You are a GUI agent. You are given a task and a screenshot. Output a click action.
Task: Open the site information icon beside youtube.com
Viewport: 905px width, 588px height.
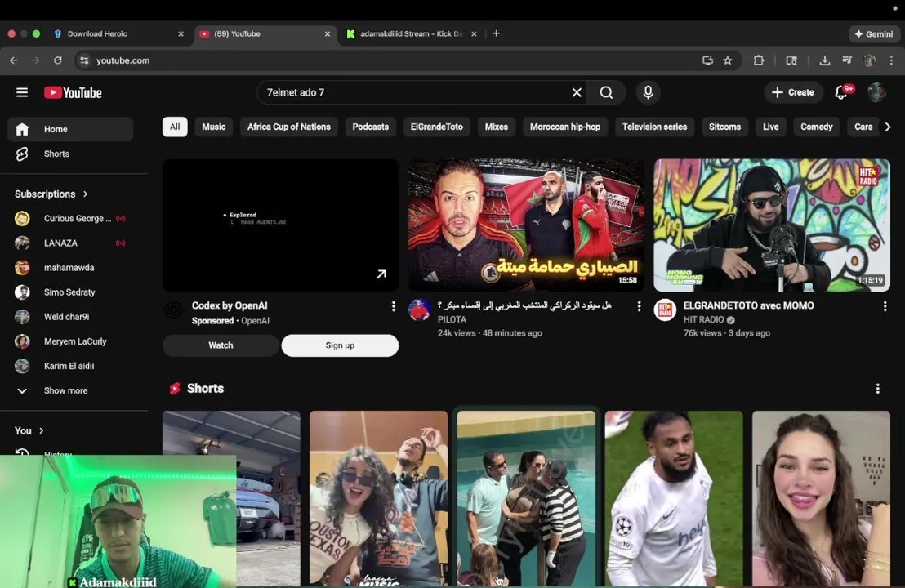[x=84, y=60]
